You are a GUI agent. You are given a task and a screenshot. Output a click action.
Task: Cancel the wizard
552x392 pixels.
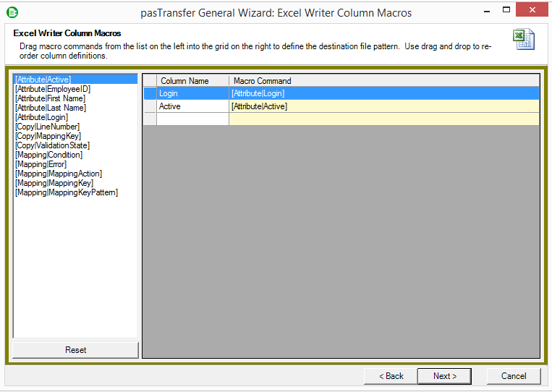click(x=514, y=376)
